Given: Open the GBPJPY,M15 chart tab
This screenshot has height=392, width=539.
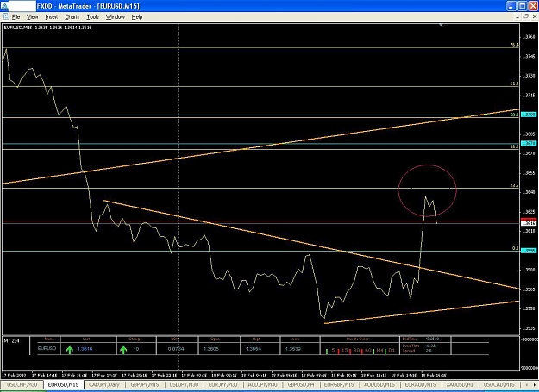Looking at the screenshot, I should pyautogui.click(x=145, y=385).
